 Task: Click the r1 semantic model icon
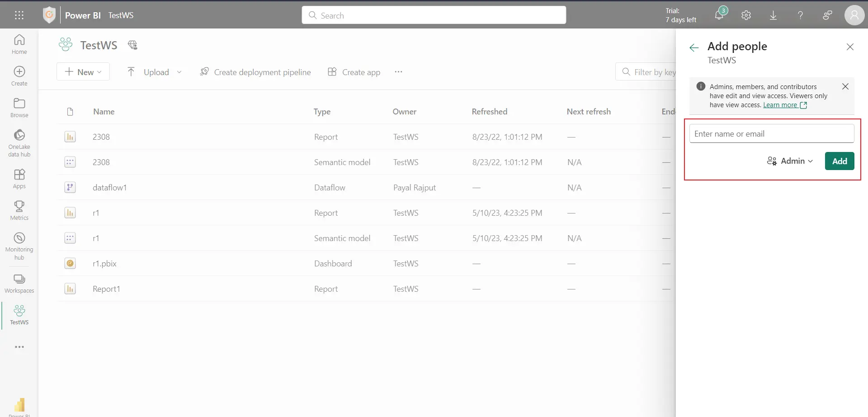tap(70, 238)
